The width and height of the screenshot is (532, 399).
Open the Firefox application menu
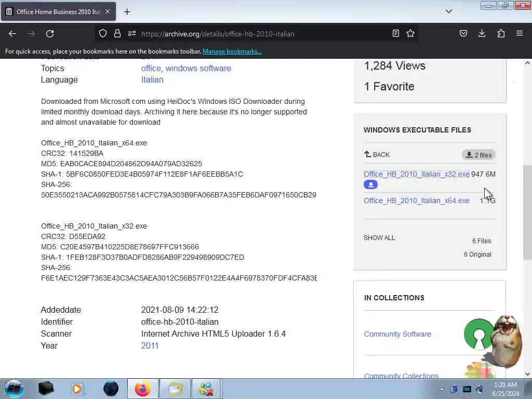pos(520,33)
